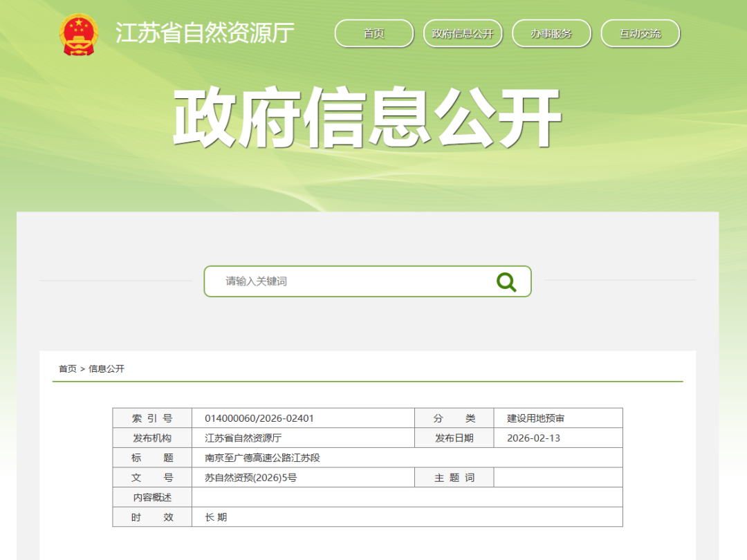Click the national emblem logo

(x=78, y=34)
